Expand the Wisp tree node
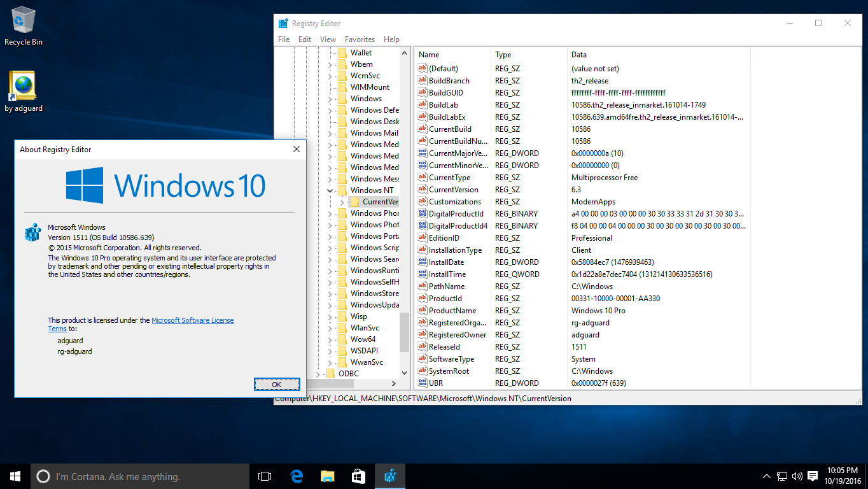Viewport: 868px width, 489px height. pos(330,316)
